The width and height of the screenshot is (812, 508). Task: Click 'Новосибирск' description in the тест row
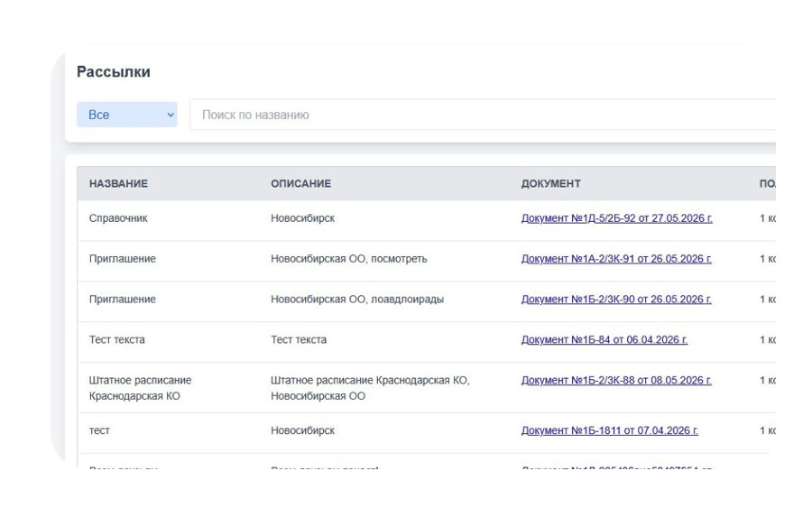[302, 430]
